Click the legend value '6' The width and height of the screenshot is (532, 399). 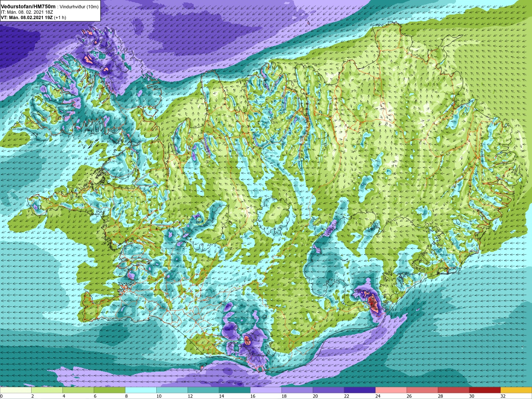[x=94, y=396]
